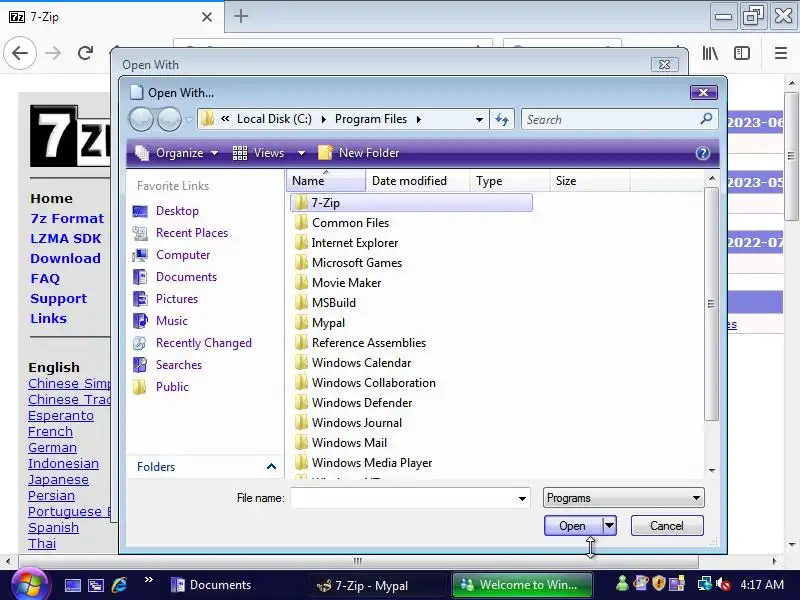
Task: Sort by the Name column header
Action: (326, 181)
